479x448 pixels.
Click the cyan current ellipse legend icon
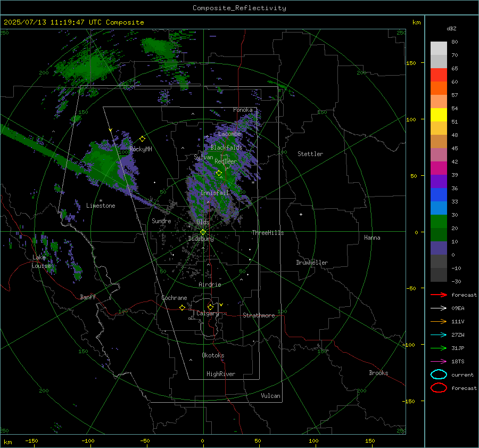(439, 374)
